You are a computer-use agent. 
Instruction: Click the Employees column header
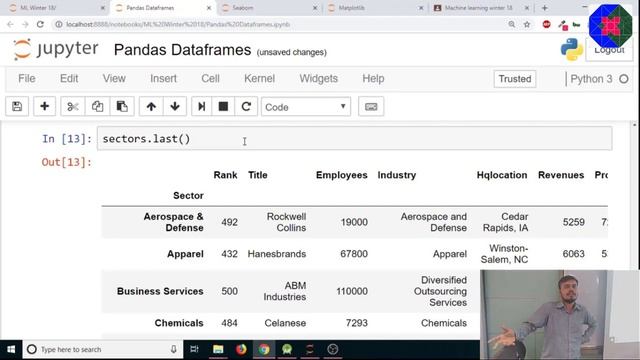[342, 175]
